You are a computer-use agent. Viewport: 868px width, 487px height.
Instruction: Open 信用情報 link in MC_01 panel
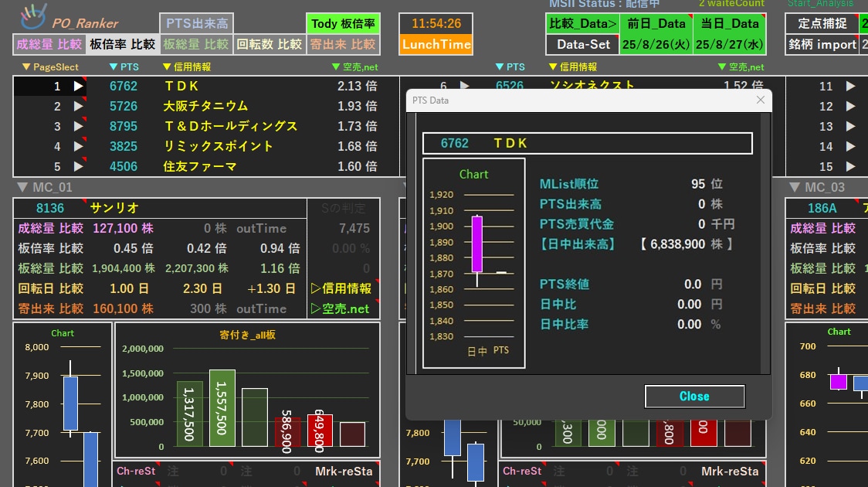[x=341, y=288]
